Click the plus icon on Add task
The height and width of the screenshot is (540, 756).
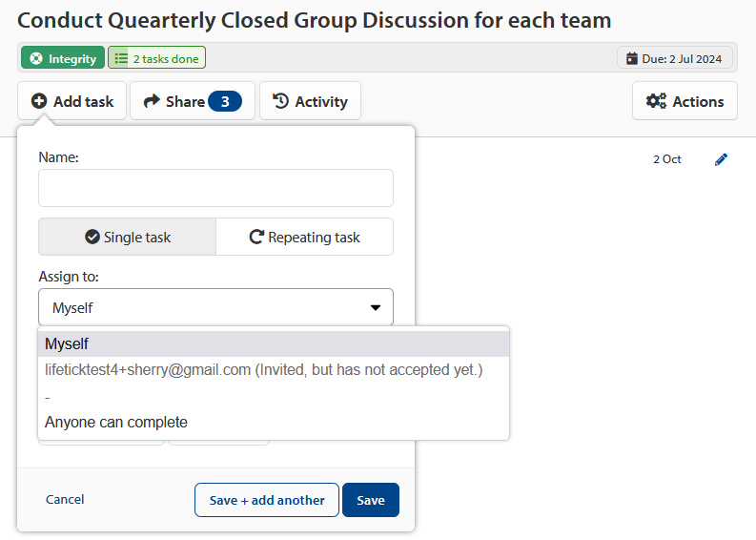(x=39, y=101)
